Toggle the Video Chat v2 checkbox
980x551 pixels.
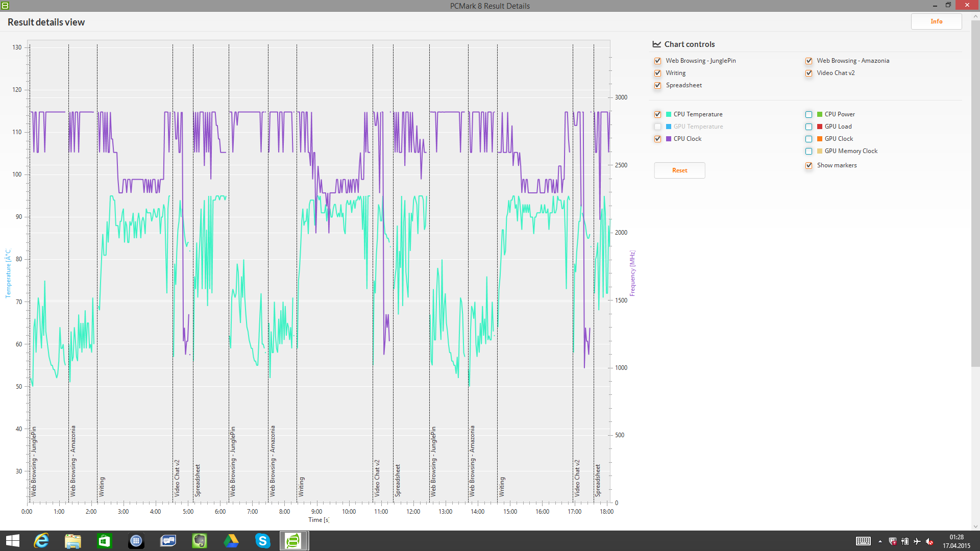808,73
